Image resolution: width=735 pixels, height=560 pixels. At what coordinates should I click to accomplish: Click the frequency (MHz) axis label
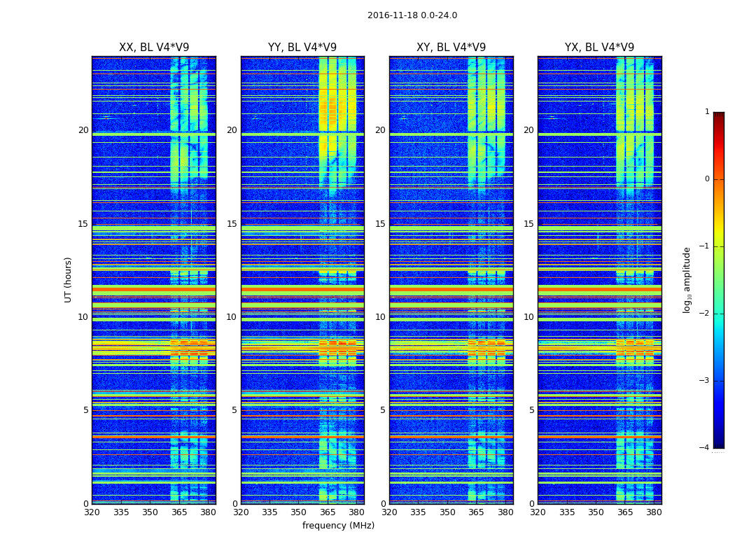(x=338, y=525)
